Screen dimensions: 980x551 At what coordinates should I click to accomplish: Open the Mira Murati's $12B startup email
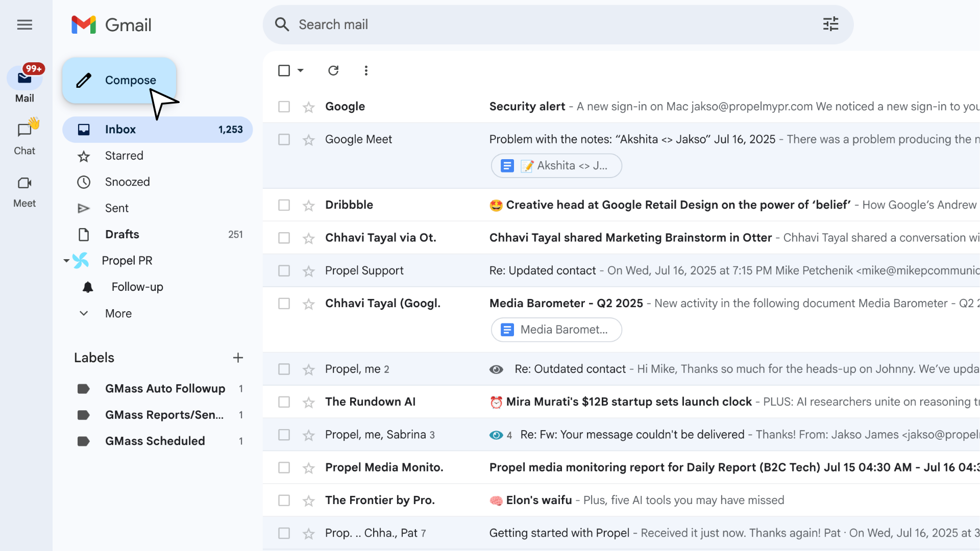point(629,402)
